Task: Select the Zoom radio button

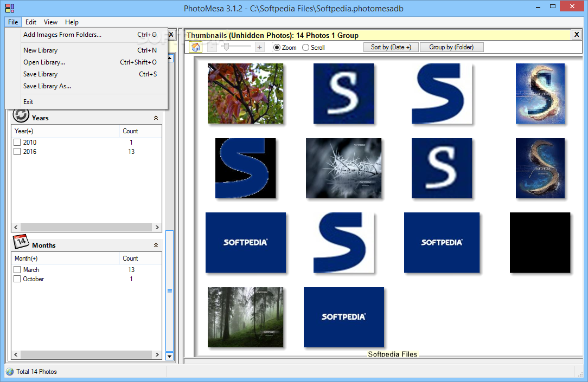Action: point(277,48)
